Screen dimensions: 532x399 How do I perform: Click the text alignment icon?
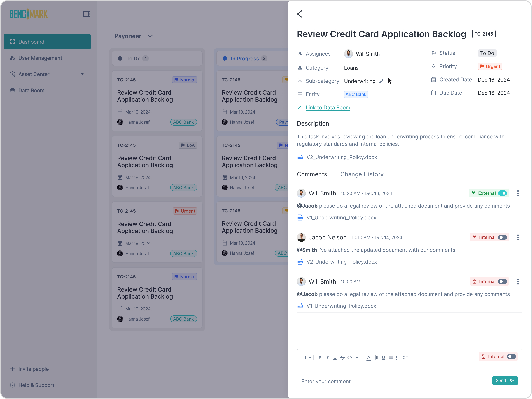pos(391,358)
